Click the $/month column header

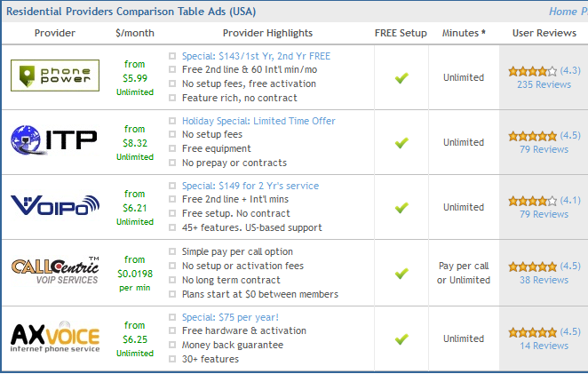(x=135, y=33)
